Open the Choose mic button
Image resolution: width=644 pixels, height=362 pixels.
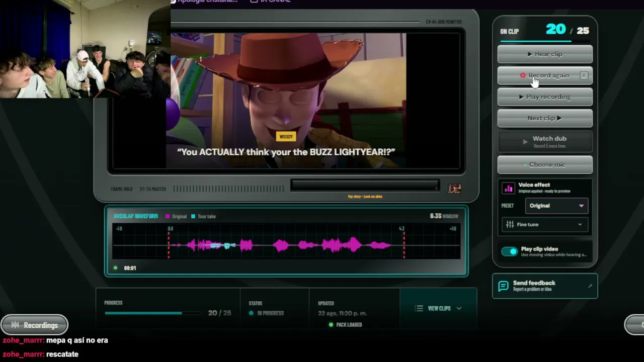pos(545,164)
